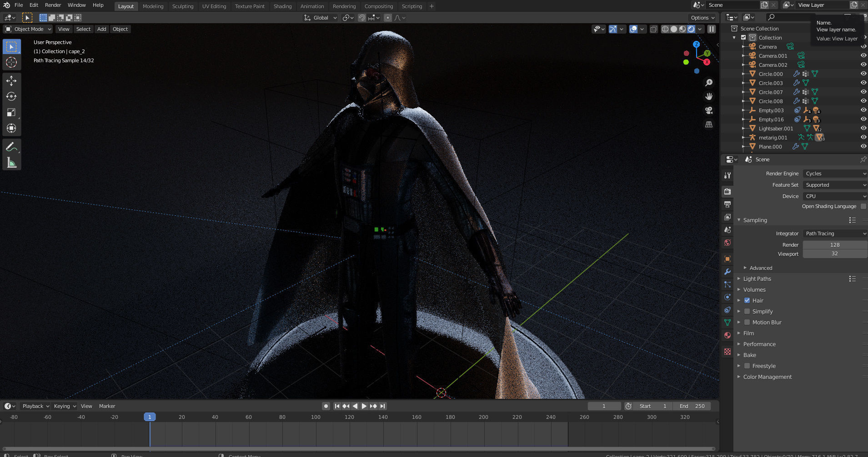Play the animation forward

tap(364, 406)
